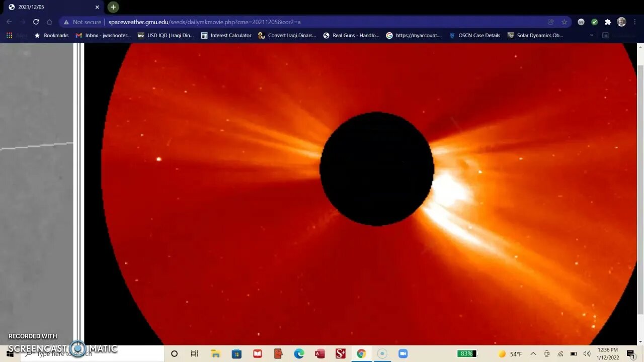Click the green checkmark extension icon
The width and height of the screenshot is (644, 362).
pos(594,22)
